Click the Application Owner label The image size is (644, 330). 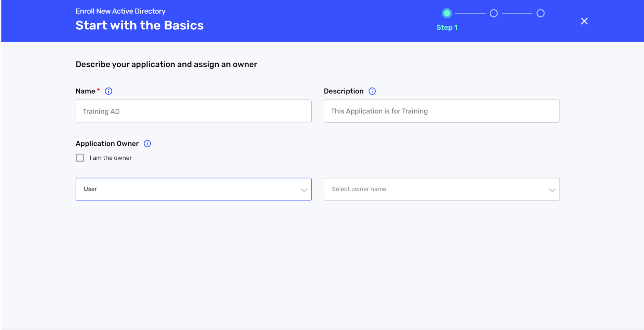pos(107,144)
